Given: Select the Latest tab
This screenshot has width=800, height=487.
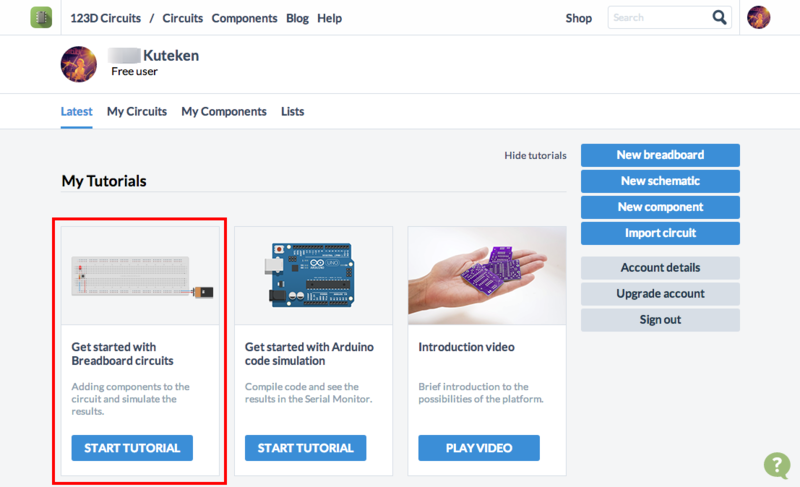Looking at the screenshot, I should point(77,111).
